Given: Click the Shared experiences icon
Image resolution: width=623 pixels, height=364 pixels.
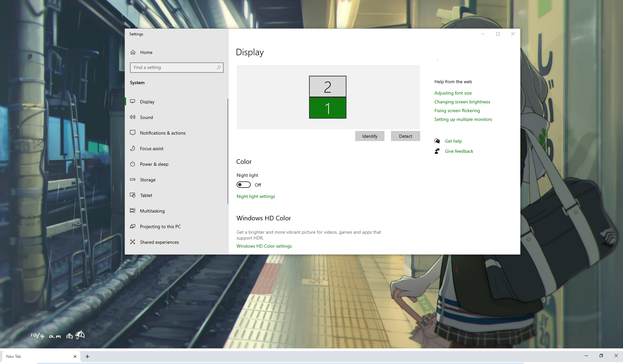Looking at the screenshot, I should tap(133, 242).
